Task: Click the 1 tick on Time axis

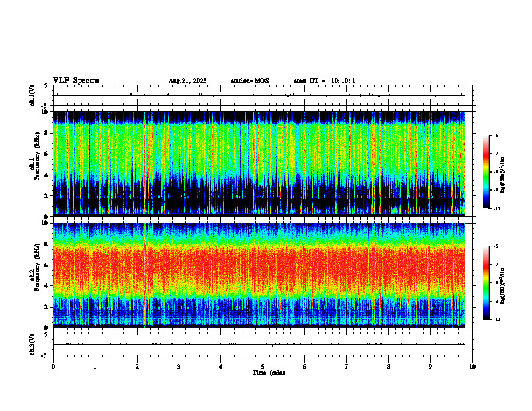Action: (95, 367)
